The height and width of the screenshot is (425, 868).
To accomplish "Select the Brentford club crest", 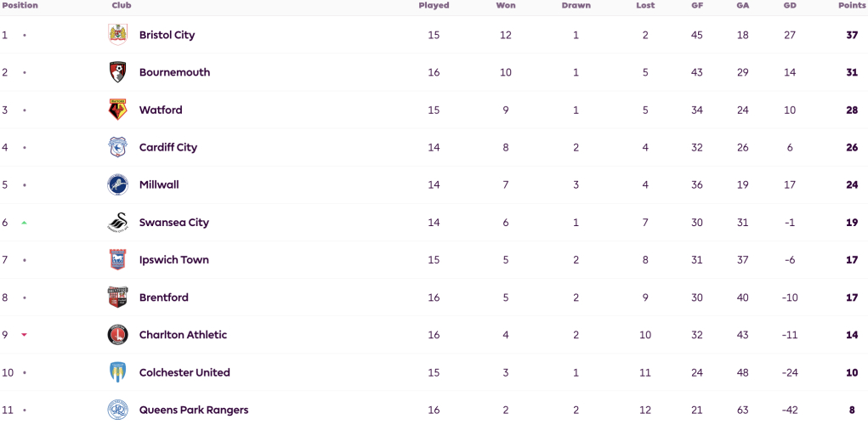I will (117, 297).
